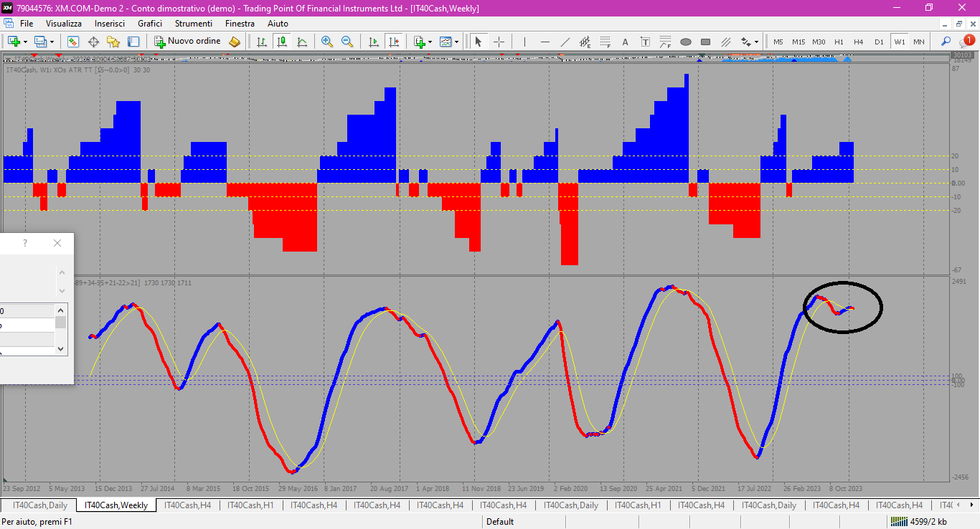Open the Profiles toolbar icon
Image resolution: width=980 pixels, height=529 pixels.
click(40, 42)
